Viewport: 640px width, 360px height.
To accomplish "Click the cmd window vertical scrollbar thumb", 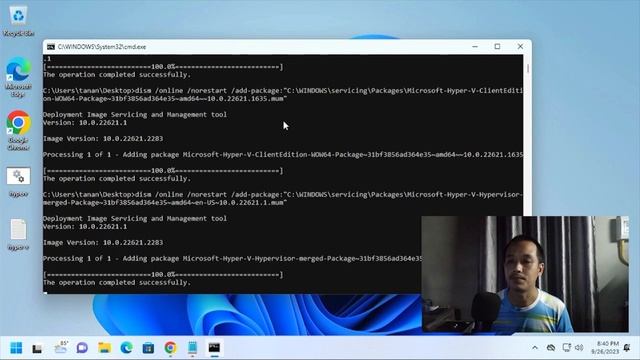I will coord(528,69).
